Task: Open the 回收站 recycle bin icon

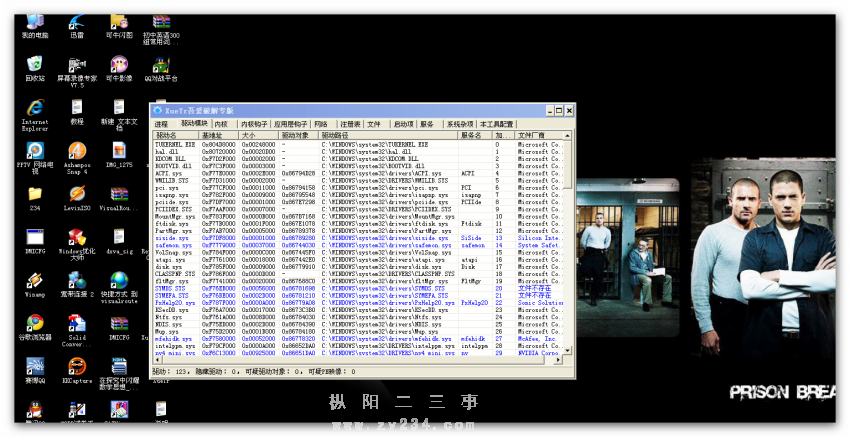Action: click(35, 69)
